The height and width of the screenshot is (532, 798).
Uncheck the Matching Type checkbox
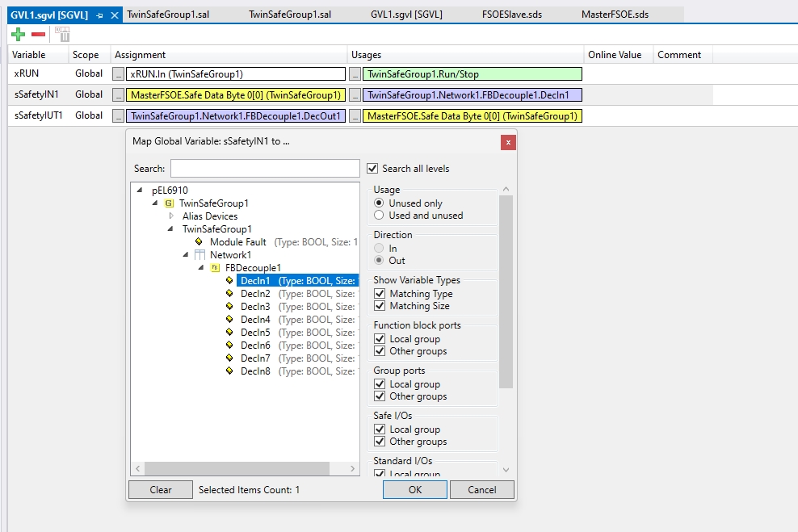click(380, 294)
